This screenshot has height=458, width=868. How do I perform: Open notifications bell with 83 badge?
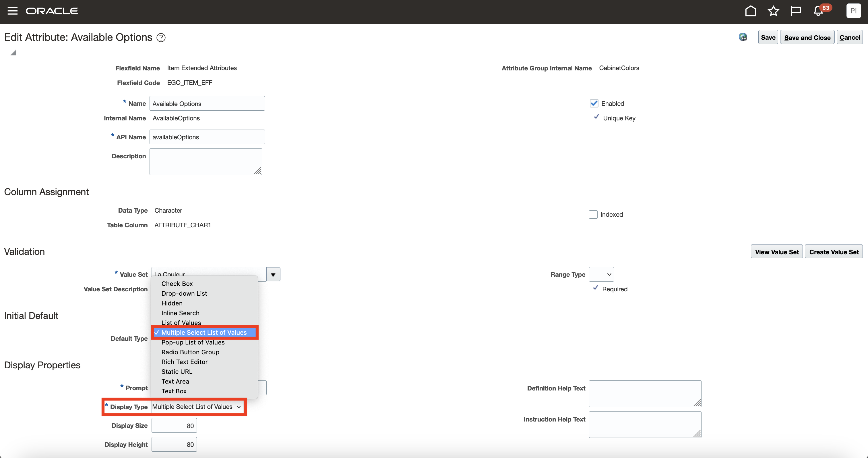pos(818,11)
